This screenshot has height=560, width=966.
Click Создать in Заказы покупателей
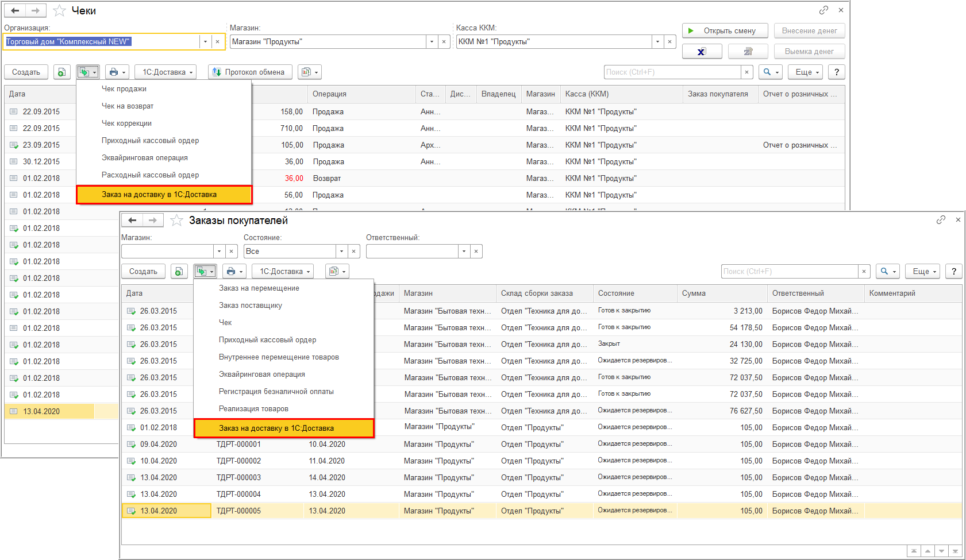[x=144, y=271]
